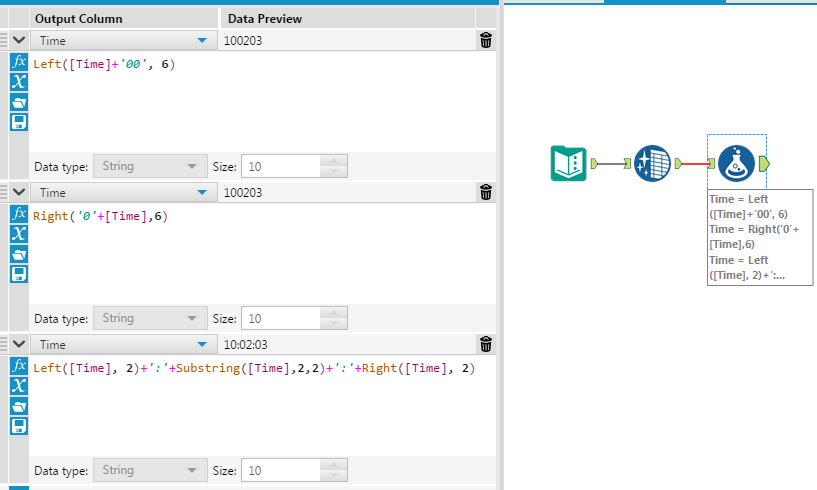Screen dimensions: 817x490
Task: Click the Text Input tool output anchor
Action: (x=594, y=164)
